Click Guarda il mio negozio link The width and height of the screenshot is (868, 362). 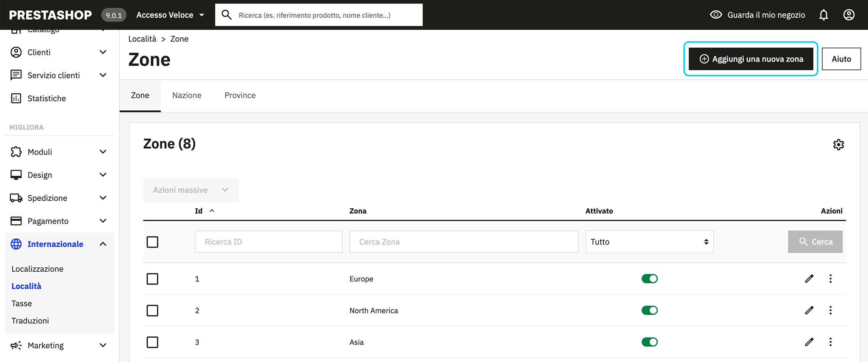[x=766, y=15]
